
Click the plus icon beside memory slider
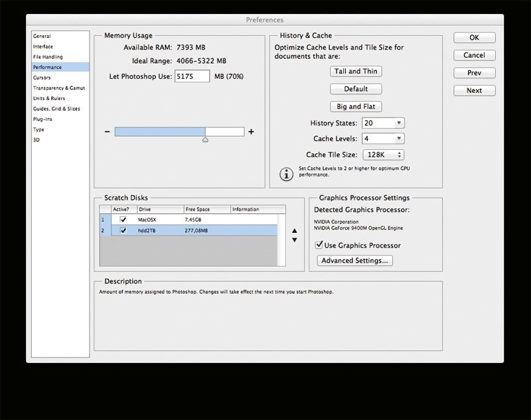click(x=251, y=131)
